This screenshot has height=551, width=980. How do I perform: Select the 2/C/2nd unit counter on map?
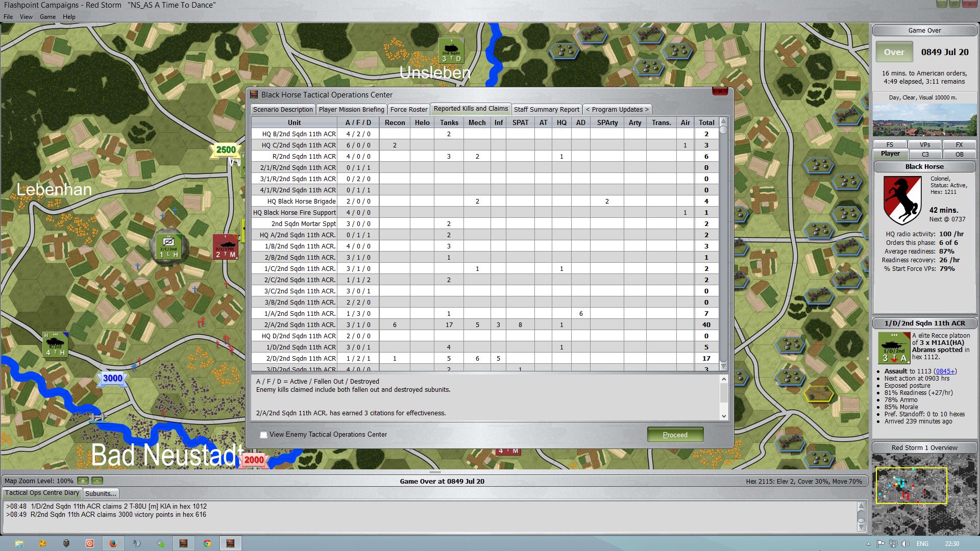click(x=168, y=247)
